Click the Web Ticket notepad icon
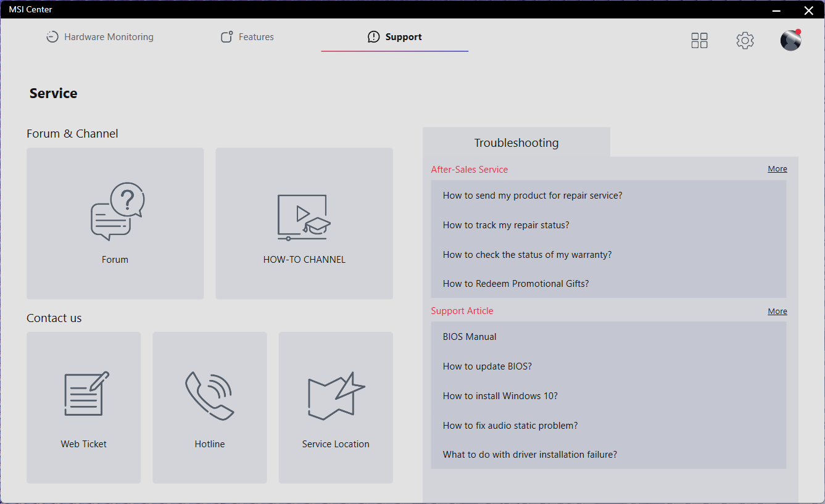The height and width of the screenshot is (504, 825). tap(87, 394)
